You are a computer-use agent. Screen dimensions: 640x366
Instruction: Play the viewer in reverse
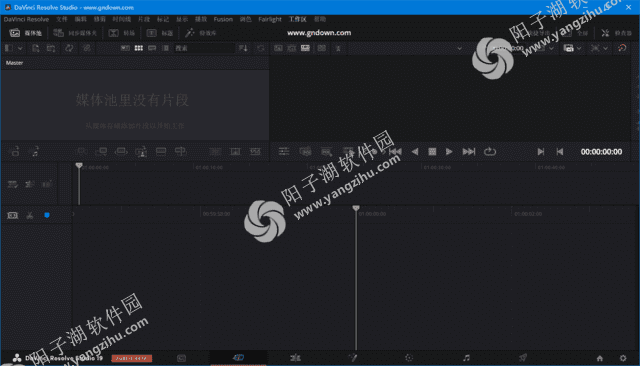(415, 152)
